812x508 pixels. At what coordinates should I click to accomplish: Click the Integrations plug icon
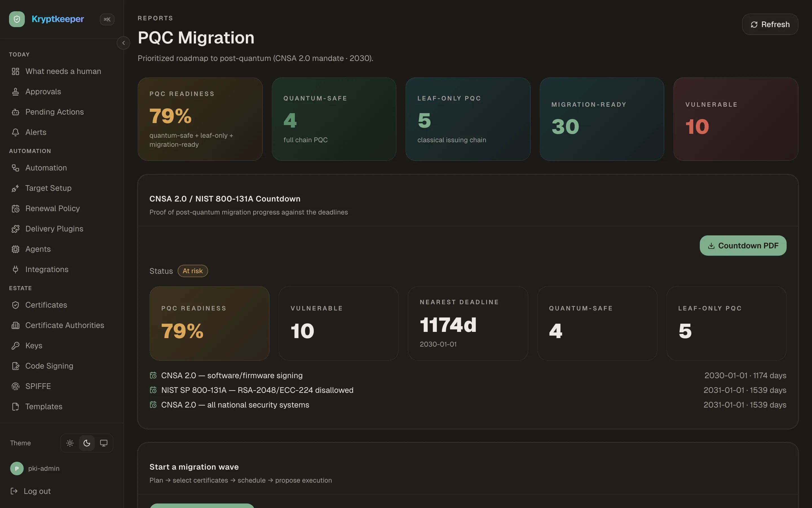click(16, 270)
